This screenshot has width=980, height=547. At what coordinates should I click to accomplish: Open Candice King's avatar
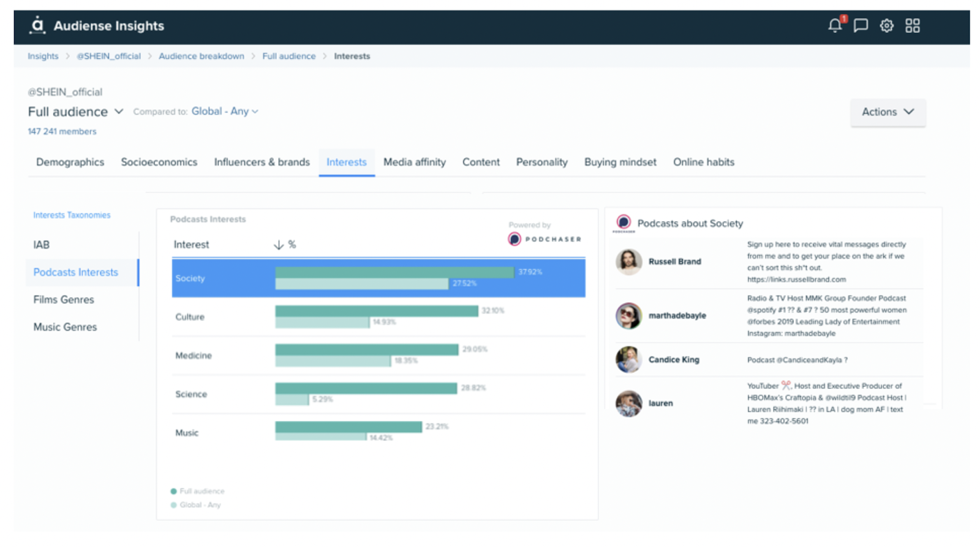pyautogui.click(x=628, y=360)
